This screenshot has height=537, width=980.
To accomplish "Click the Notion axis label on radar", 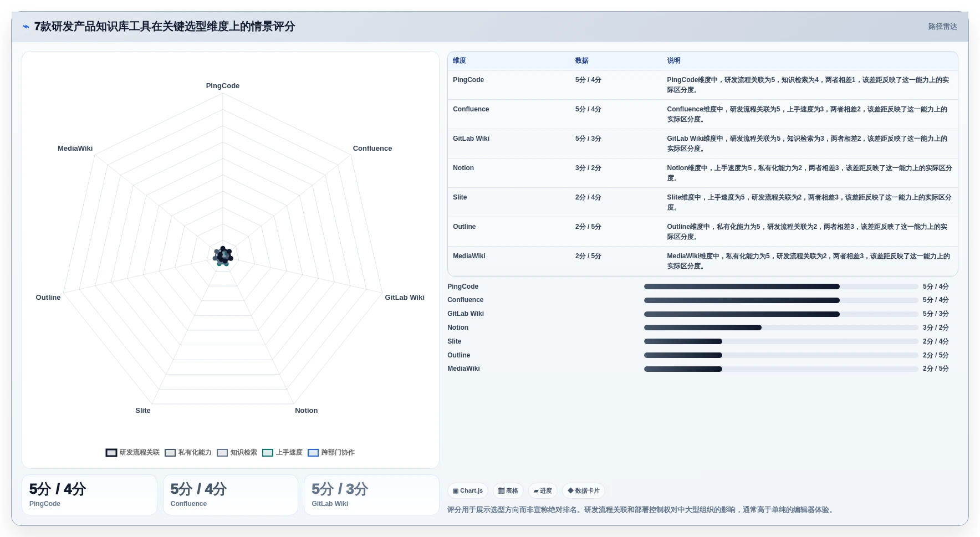I will pyautogui.click(x=307, y=411).
